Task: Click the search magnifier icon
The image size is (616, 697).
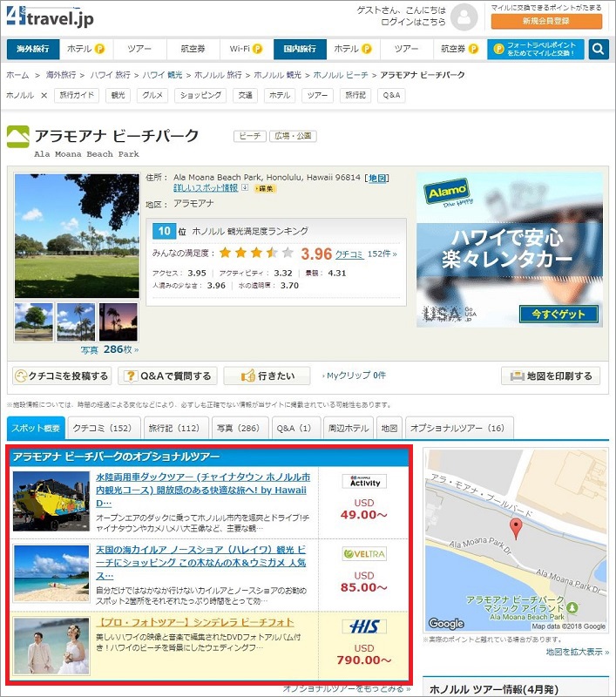Action: 598,49
